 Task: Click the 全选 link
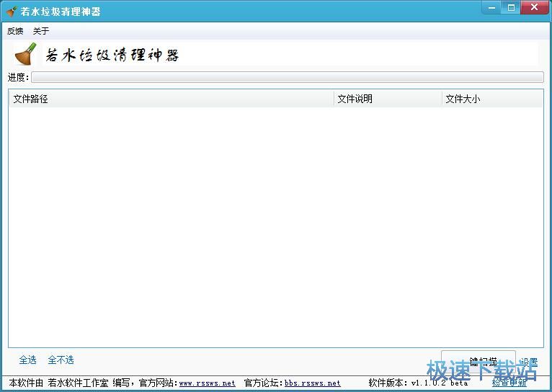pyautogui.click(x=28, y=360)
